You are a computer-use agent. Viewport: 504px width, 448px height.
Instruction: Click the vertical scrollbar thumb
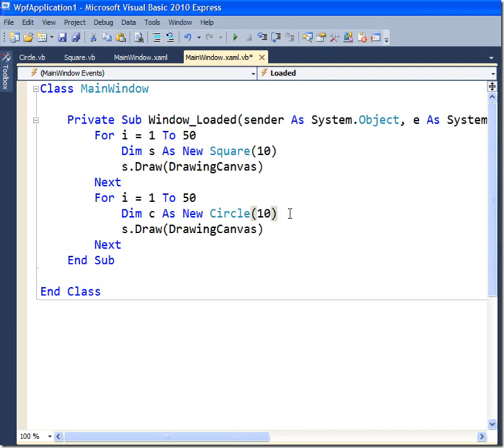click(492, 199)
